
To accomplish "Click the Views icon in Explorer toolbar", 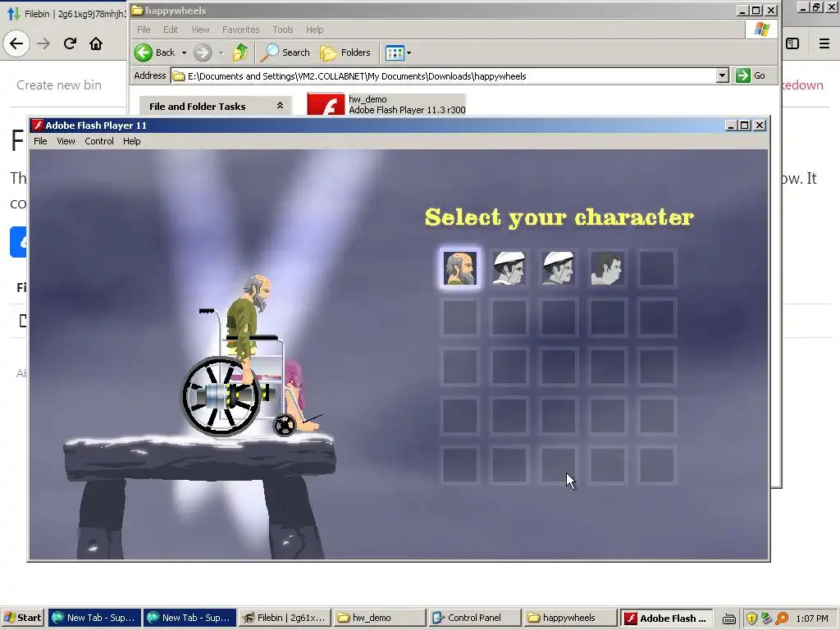I will pos(395,52).
